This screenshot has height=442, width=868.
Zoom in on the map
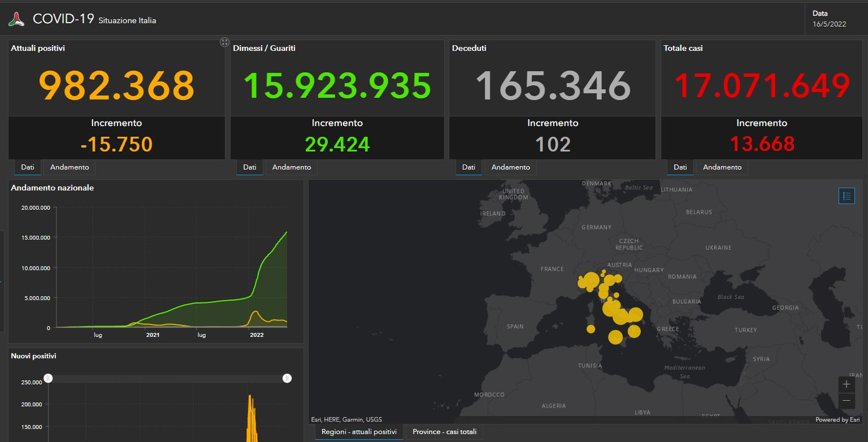tap(847, 384)
